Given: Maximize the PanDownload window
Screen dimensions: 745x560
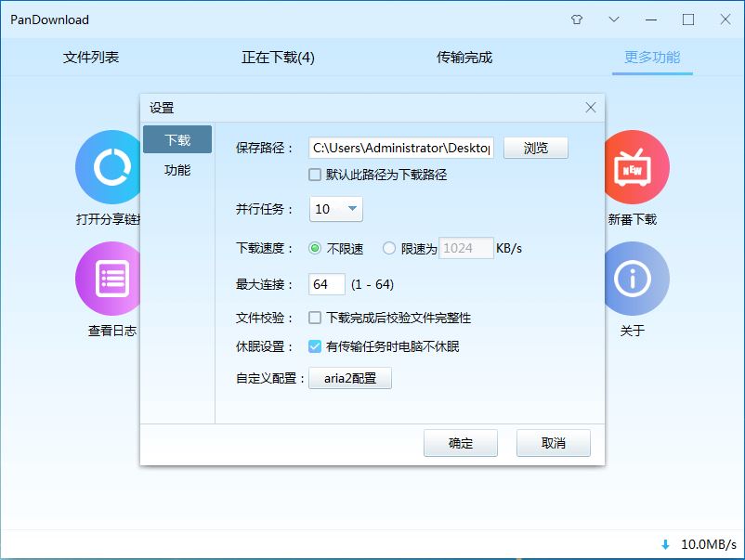Looking at the screenshot, I should [x=688, y=20].
